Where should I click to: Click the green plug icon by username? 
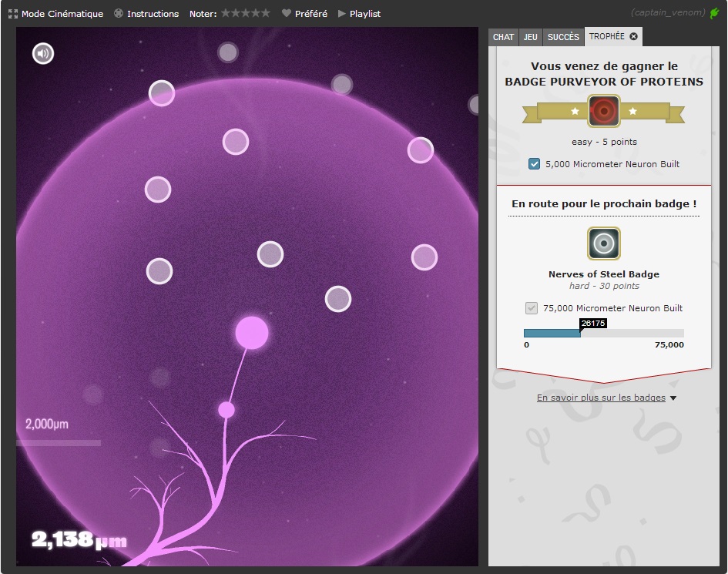click(714, 13)
